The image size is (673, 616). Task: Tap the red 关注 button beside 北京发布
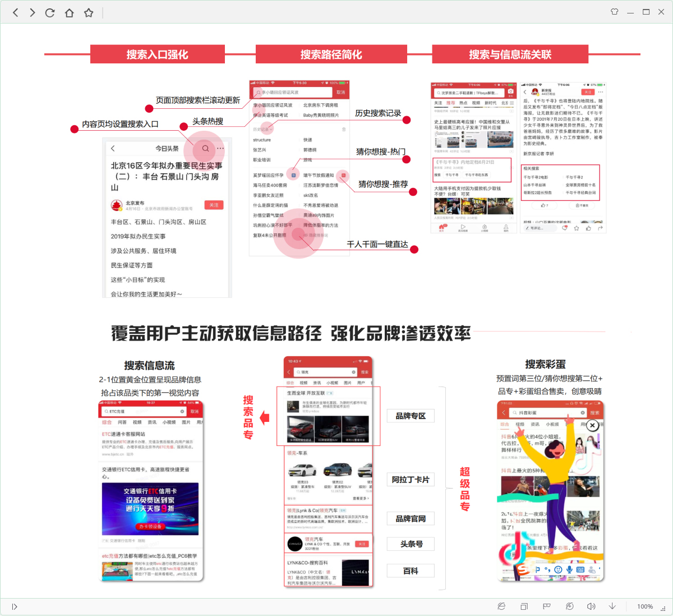point(214,205)
